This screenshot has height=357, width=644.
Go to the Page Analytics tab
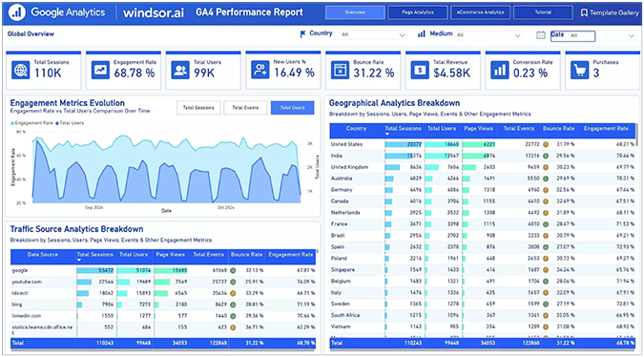point(418,12)
